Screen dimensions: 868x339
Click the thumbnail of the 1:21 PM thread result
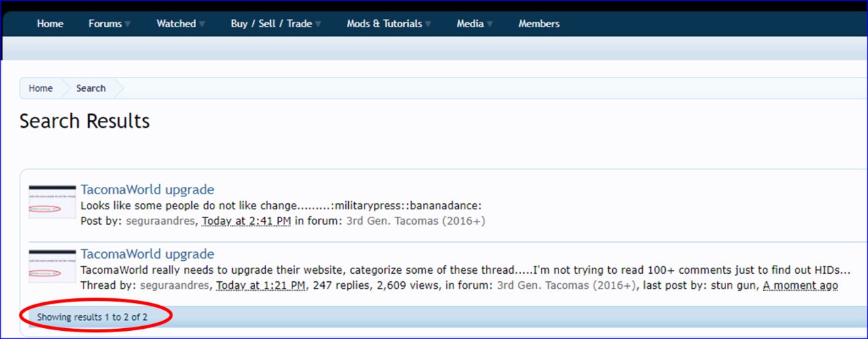pos(52,266)
